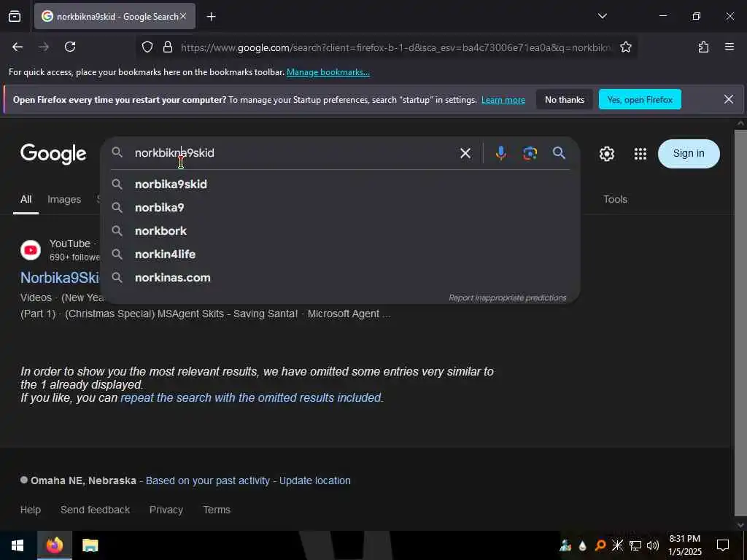
Task: Click the YouTube result favicon
Action: [x=31, y=250]
